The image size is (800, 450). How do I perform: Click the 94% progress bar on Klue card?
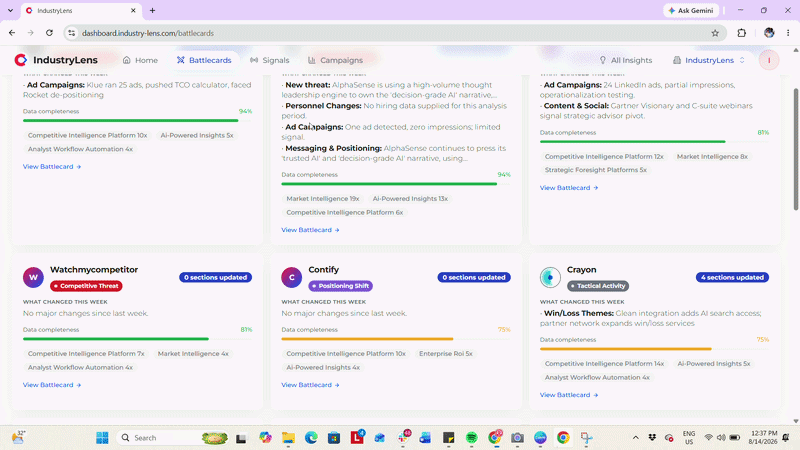(x=137, y=120)
